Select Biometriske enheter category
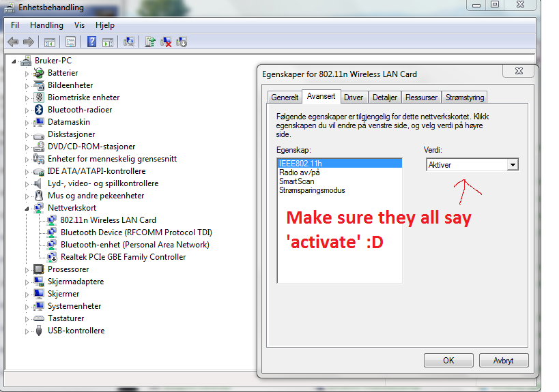The image size is (559, 392). coord(83,97)
